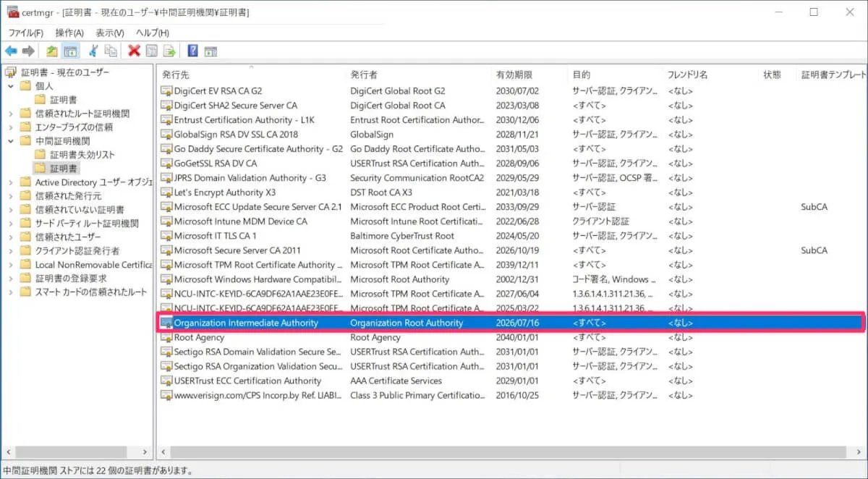Toggle the show/hide console tree icon
The height and width of the screenshot is (479, 868).
pos(70,51)
